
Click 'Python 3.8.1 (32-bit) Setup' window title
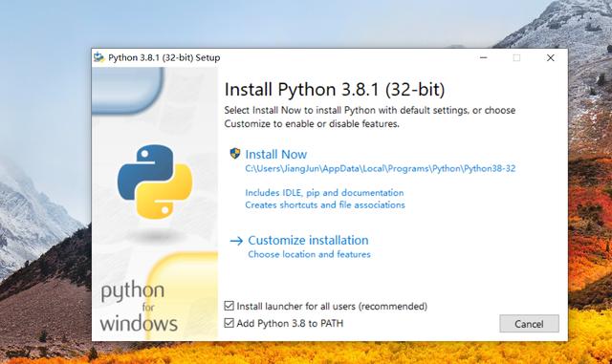164,57
